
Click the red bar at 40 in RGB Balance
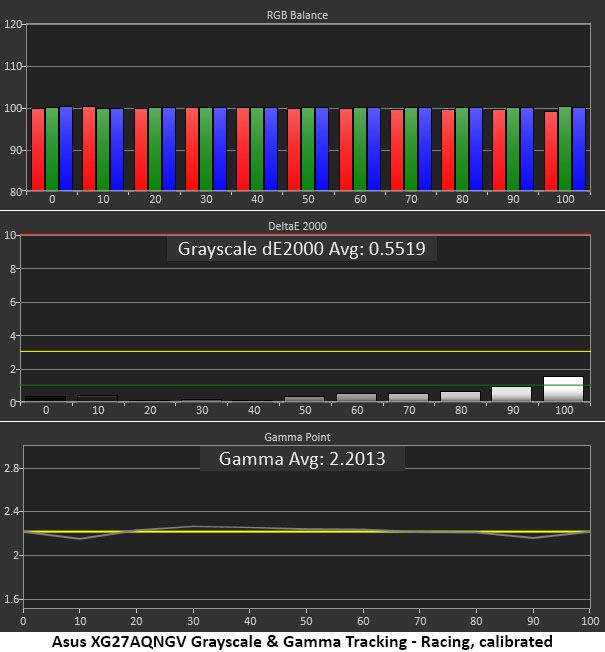243,149
